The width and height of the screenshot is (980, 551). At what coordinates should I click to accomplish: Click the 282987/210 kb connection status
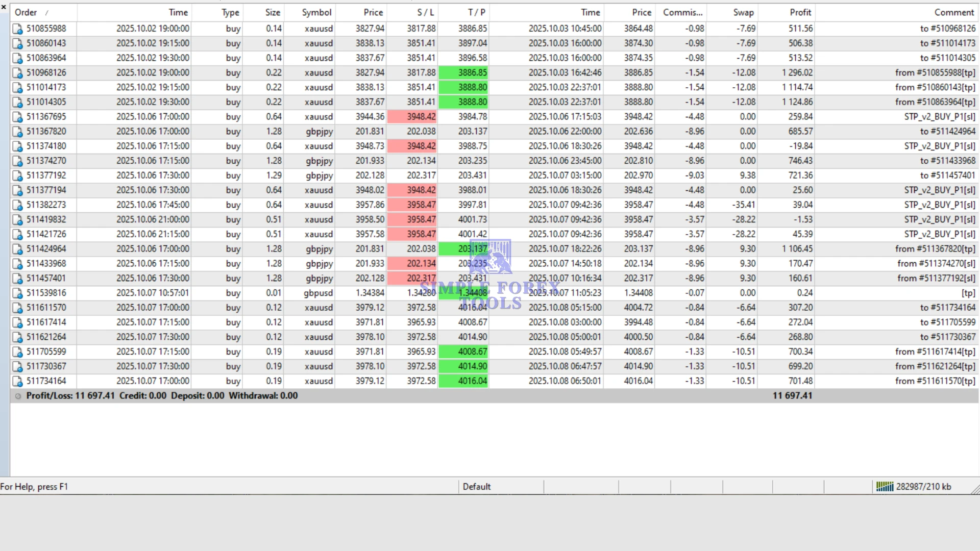(x=923, y=487)
